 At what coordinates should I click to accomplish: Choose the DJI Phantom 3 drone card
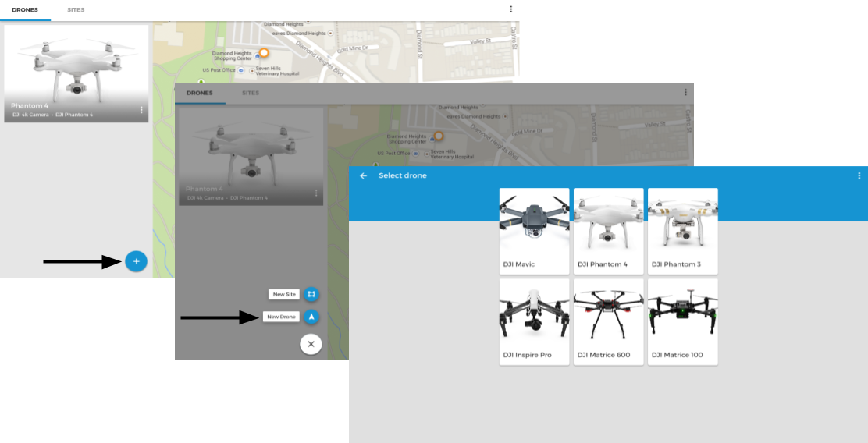click(x=682, y=231)
